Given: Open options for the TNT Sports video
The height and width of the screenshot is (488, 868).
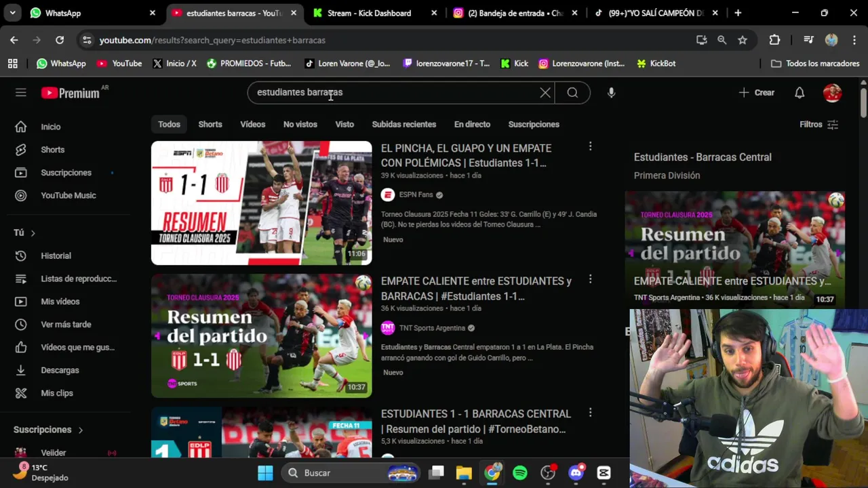Looking at the screenshot, I should tap(590, 279).
